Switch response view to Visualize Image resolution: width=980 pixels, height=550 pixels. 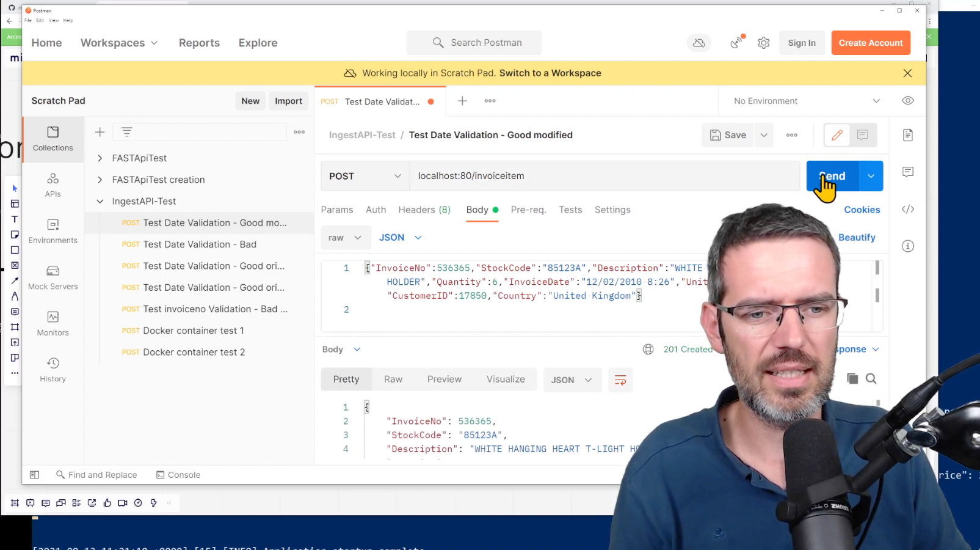click(x=506, y=380)
